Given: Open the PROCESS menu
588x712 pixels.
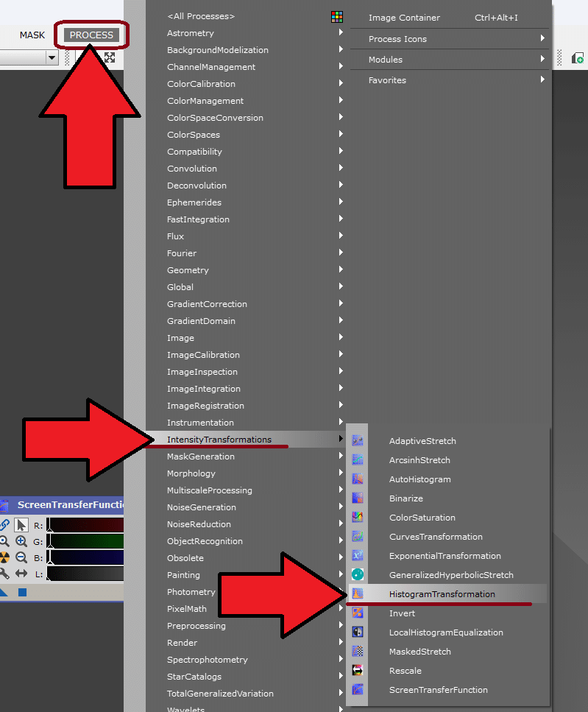Looking at the screenshot, I should (91, 35).
